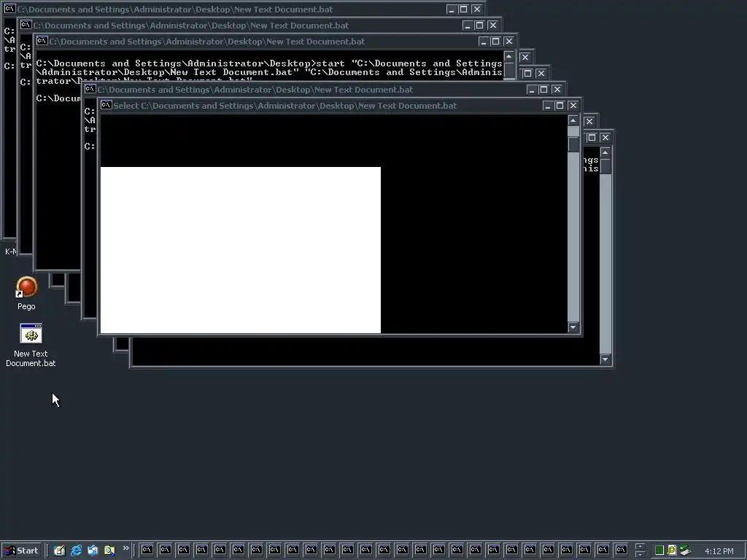Launch Internet Explorer from quick launch
Image resolution: width=747 pixels, height=560 pixels.
pos(76,551)
